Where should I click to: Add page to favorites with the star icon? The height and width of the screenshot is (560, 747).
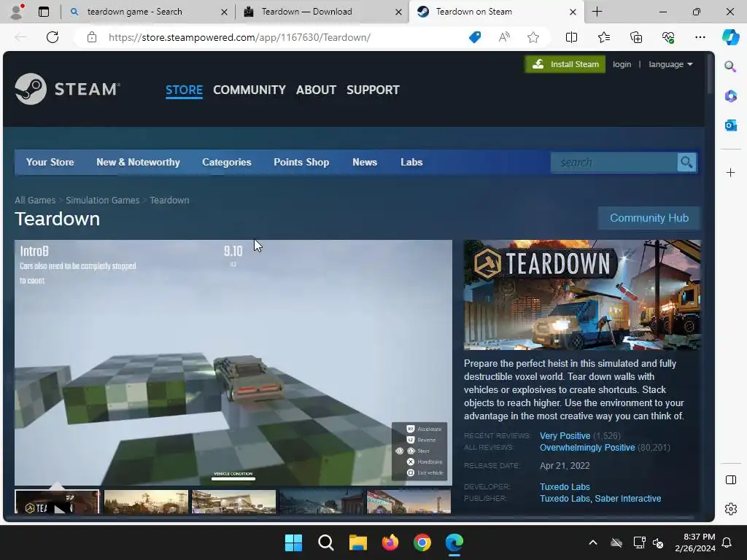(x=533, y=37)
